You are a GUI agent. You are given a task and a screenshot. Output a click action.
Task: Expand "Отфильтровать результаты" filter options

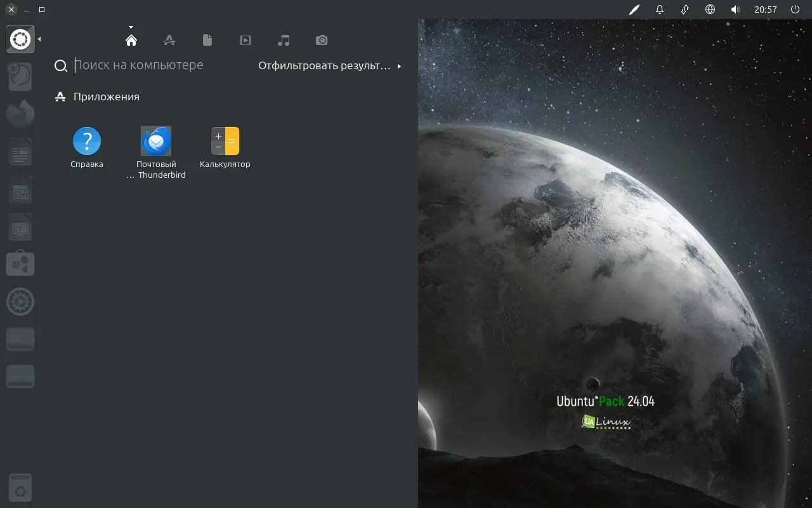click(329, 65)
